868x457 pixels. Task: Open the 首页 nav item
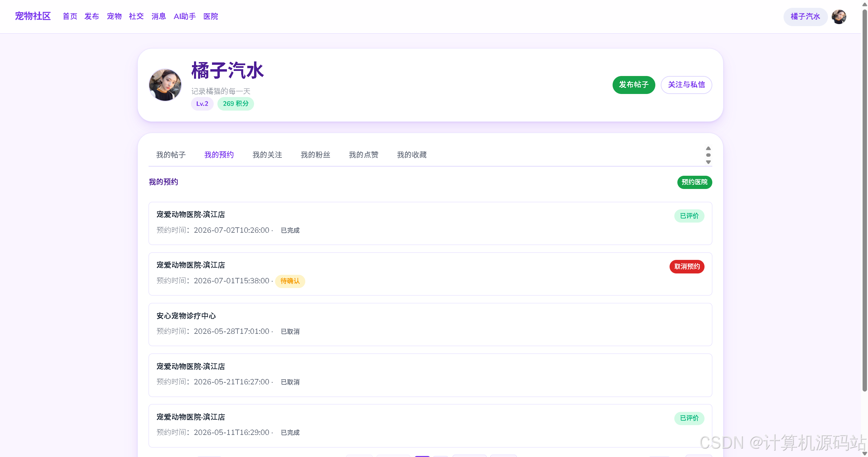click(70, 16)
